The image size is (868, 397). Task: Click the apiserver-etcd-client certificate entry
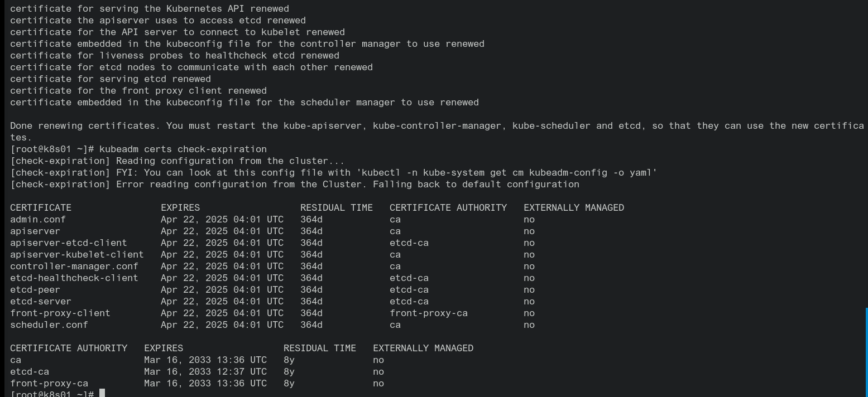[x=69, y=243]
